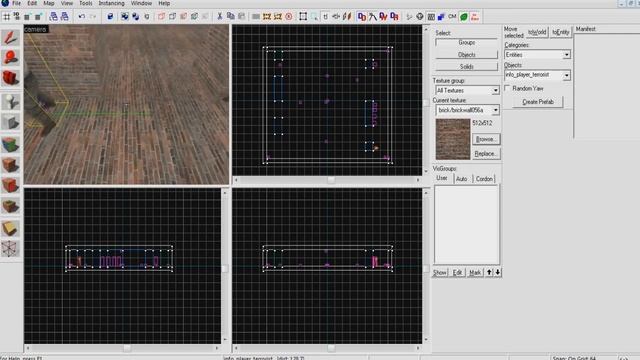Click the save window state icon
Image resolution: width=640 pixels, height=360 pixels.
point(64,17)
